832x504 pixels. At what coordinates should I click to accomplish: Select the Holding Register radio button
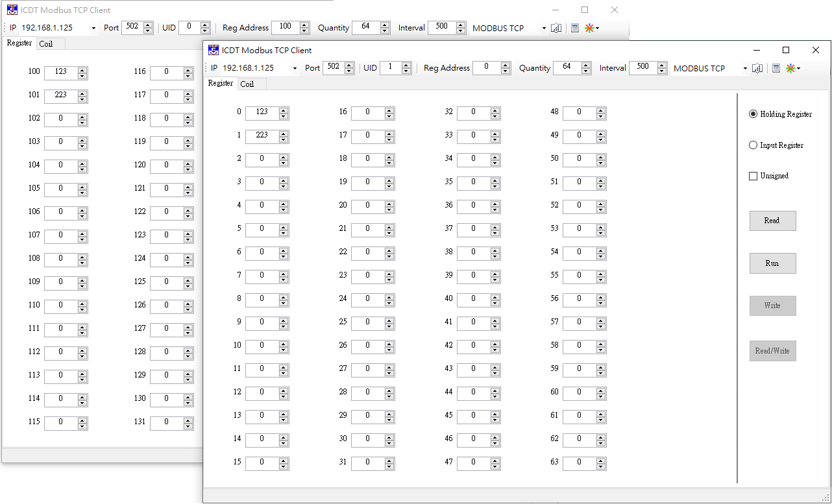[x=753, y=114]
